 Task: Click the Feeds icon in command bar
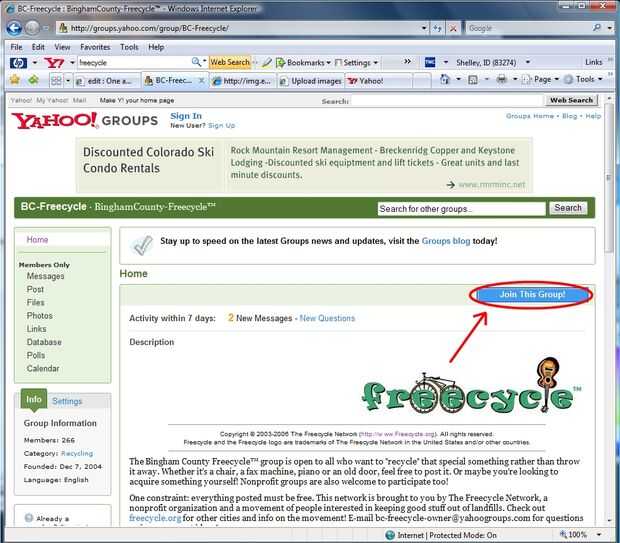473,80
